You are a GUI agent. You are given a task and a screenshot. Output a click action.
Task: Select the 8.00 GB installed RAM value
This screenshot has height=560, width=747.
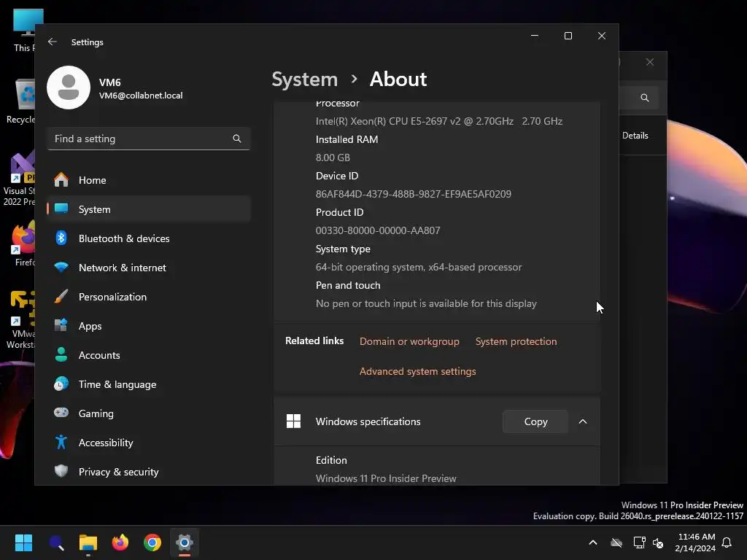[x=333, y=157]
